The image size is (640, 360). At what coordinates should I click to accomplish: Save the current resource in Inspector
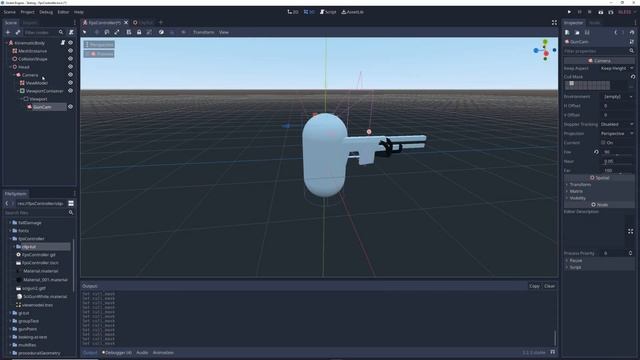pyautogui.click(x=587, y=32)
